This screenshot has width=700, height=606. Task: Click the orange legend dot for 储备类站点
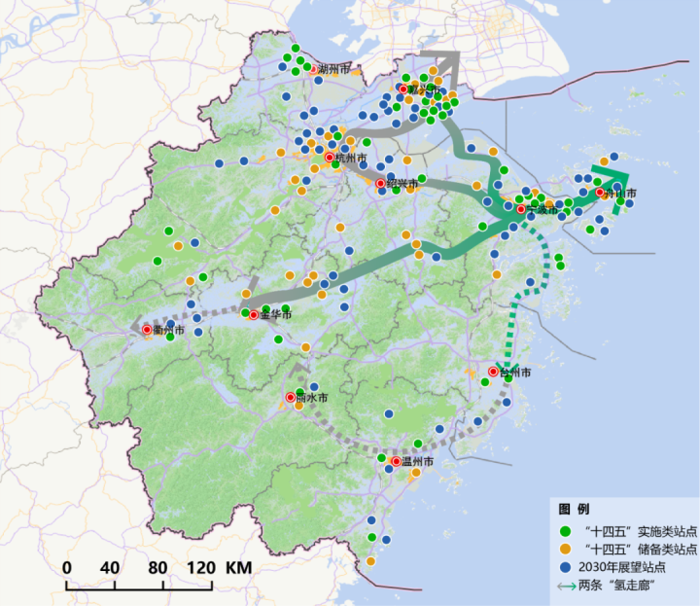(565, 549)
